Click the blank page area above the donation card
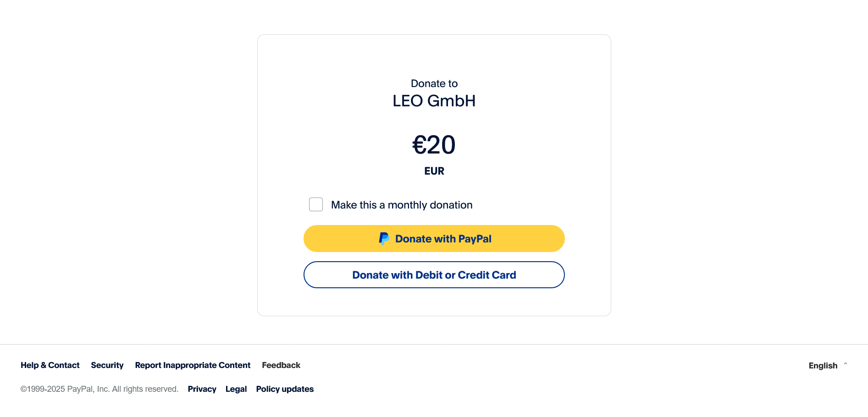The height and width of the screenshot is (417, 868). pos(434,16)
